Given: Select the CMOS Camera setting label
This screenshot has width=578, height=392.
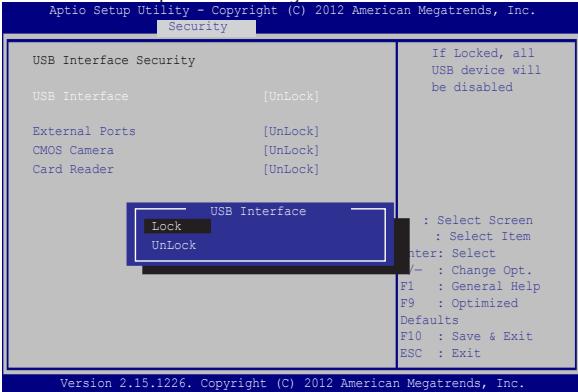Looking at the screenshot, I should click(x=73, y=150).
